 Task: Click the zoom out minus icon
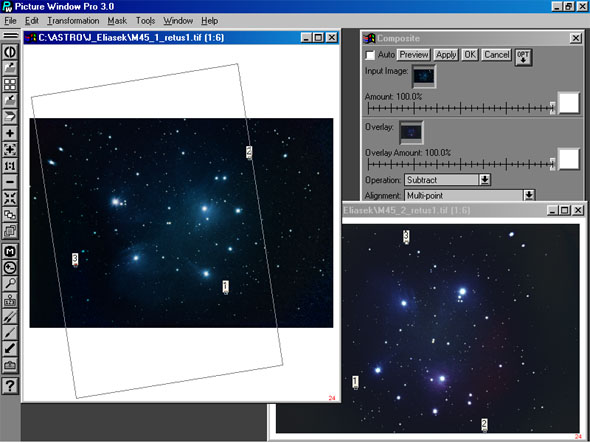[10, 182]
